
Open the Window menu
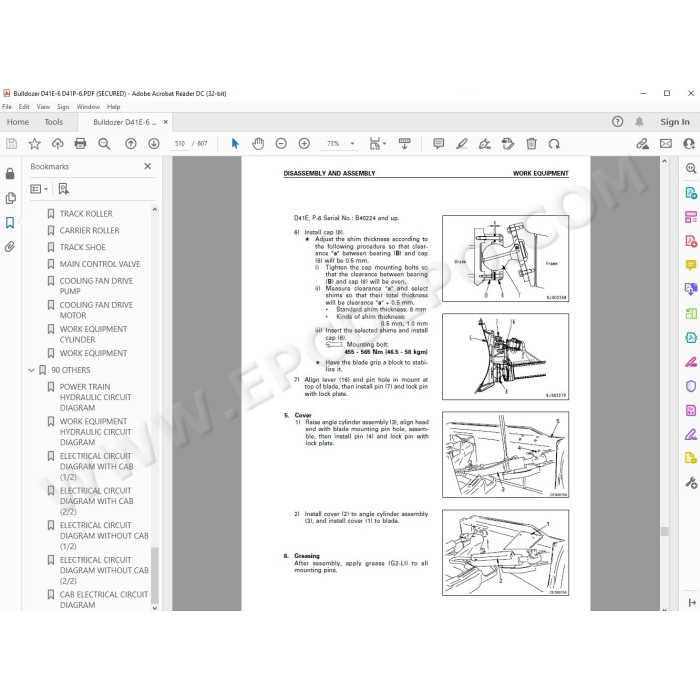[88, 107]
